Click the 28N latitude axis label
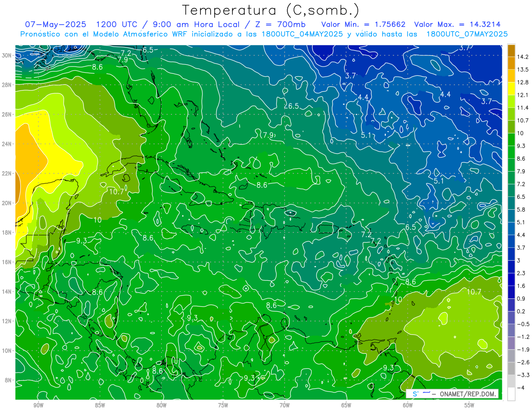 point(7,85)
